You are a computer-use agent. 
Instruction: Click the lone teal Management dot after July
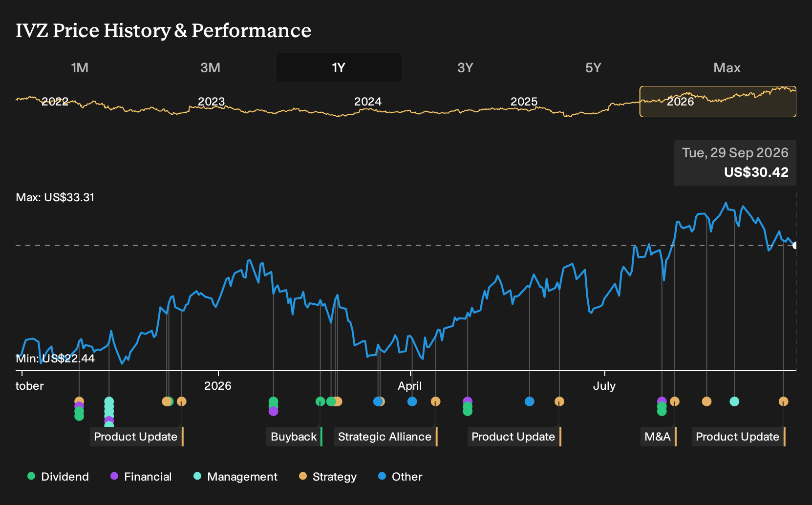734,401
